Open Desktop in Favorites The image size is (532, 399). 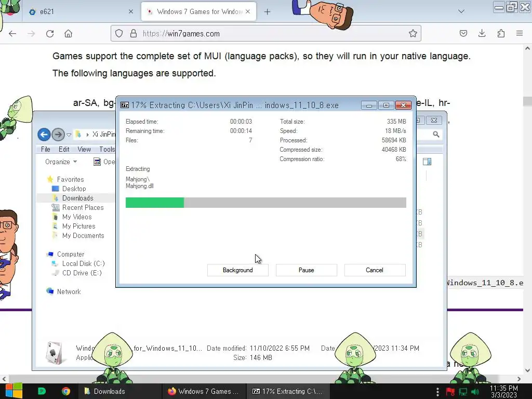pos(74,189)
